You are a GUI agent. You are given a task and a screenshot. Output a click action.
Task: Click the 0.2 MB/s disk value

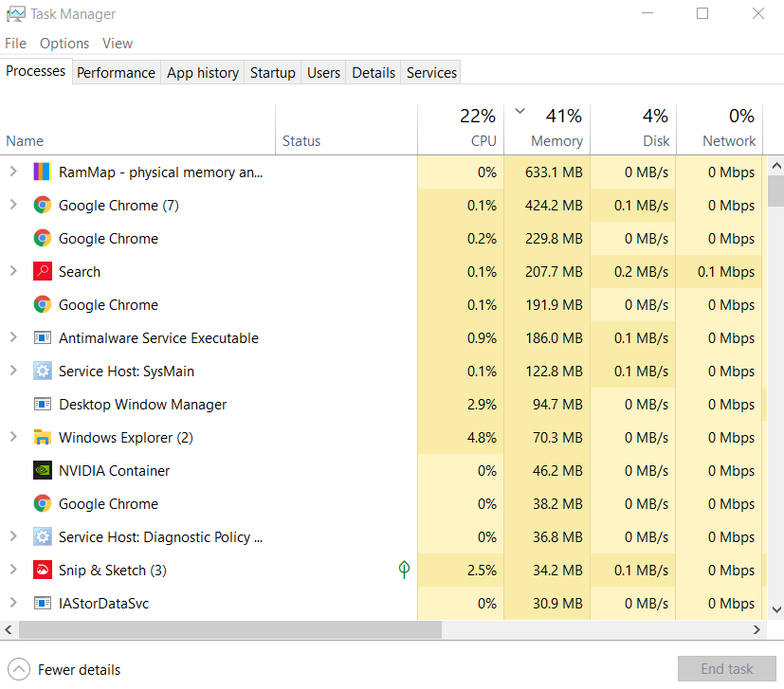[642, 272]
